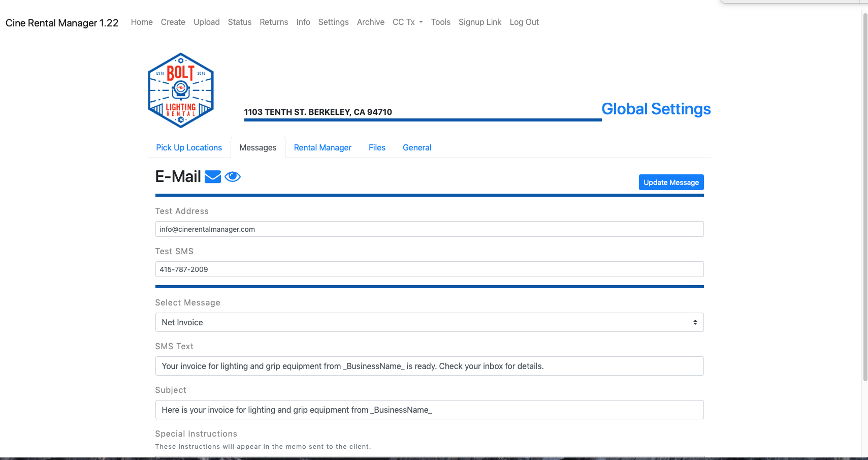Click the page vertical scrollbar
This screenshot has height=460, width=868.
click(x=865, y=203)
